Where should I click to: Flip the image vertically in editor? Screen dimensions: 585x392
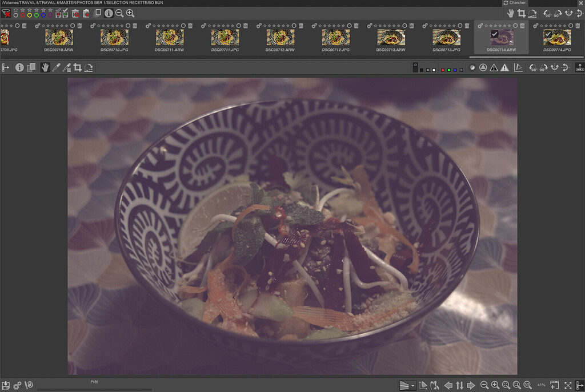pos(566,67)
